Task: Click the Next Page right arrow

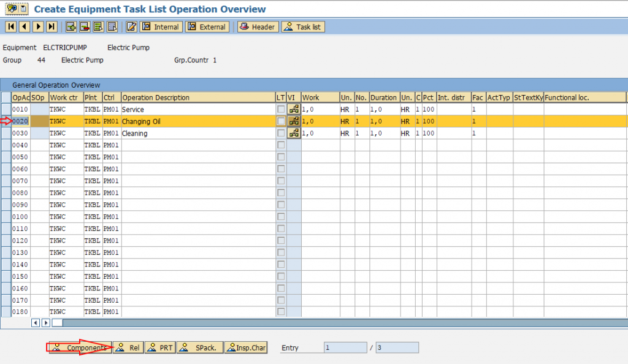Action: 37,26
